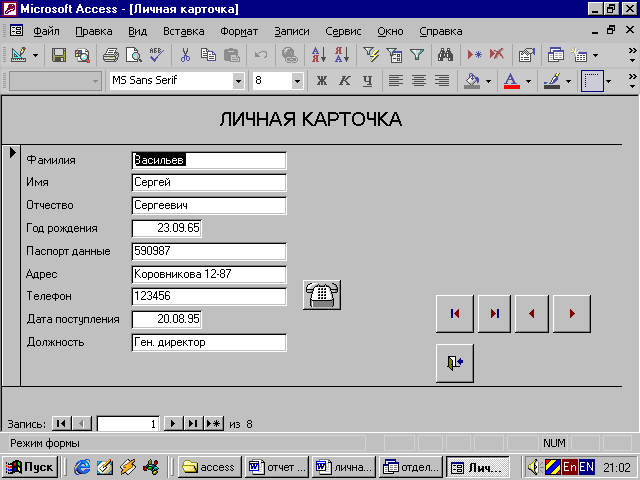Click the Должность text field
The image size is (640, 480).
point(209,342)
